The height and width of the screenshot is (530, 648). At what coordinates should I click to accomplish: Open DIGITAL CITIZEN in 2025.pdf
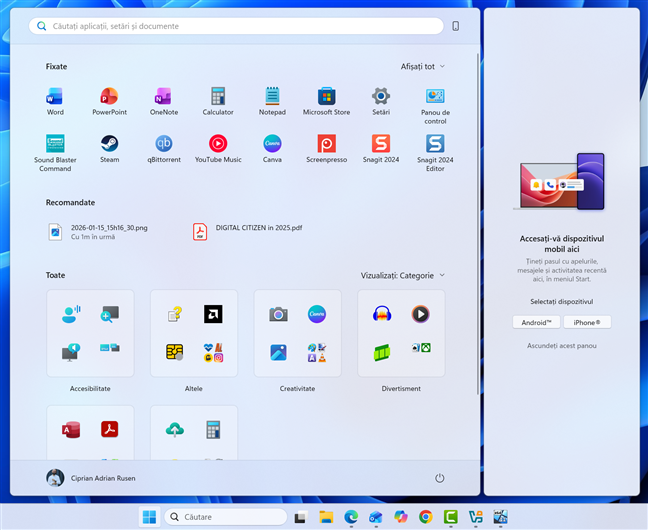(x=248, y=232)
